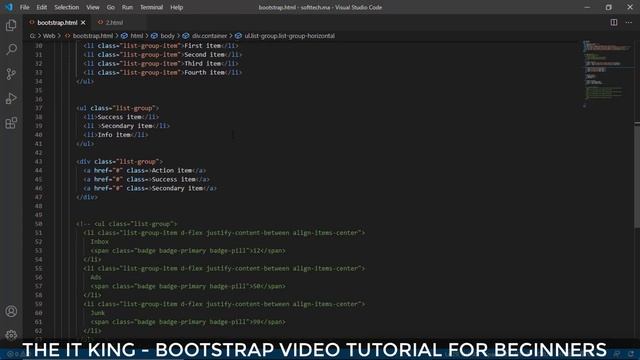Select html element in breadcrumb
This screenshot has width=640, height=360.
tap(136, 36)
